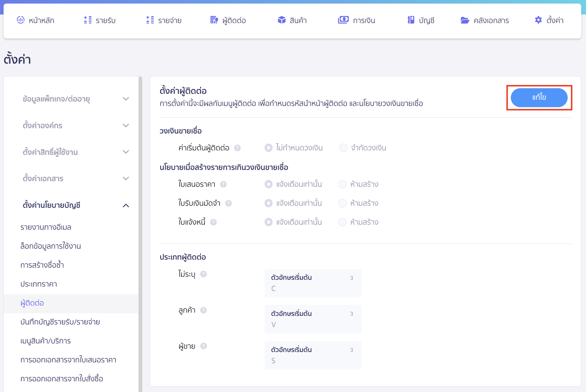The height and width of the screenshot is (392, 586).
Task: Click the help icon next to ค่าเริ่มต้นผู้ติดต่อ
Action: pos(237,148)
